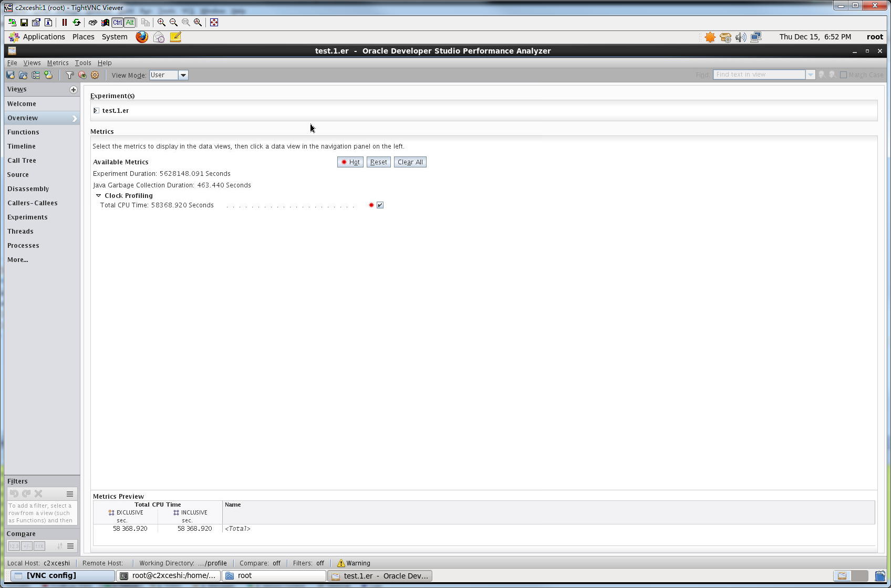Open the Functions view in sidebar

click(x=42, y=132)
